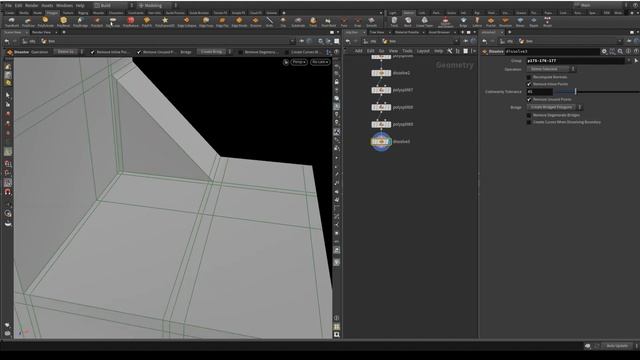This screenshot has height=360, width=640.
Task: Select the Subdivide shelf tool
Action: pos(298,22)
